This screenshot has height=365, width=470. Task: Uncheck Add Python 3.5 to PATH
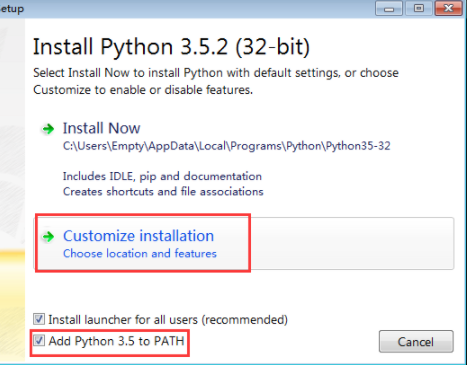[39, 341]
